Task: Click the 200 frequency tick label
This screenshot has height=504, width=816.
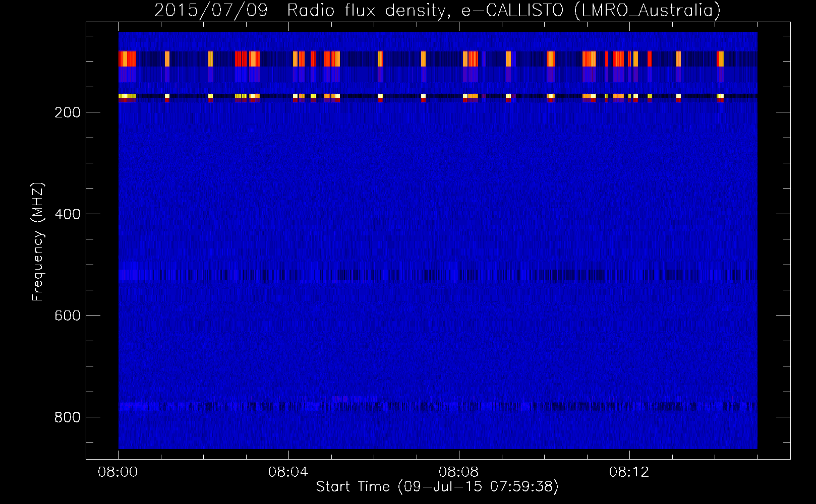Action: tap(68, 112)
